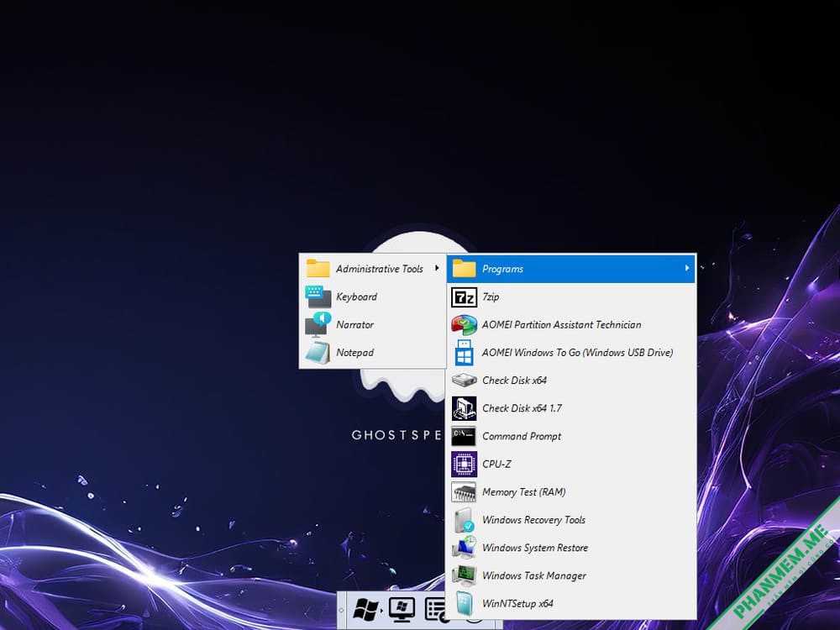The image size is (840, 630).
Task: Start the Narrator utility
Action: coord(372,324)
